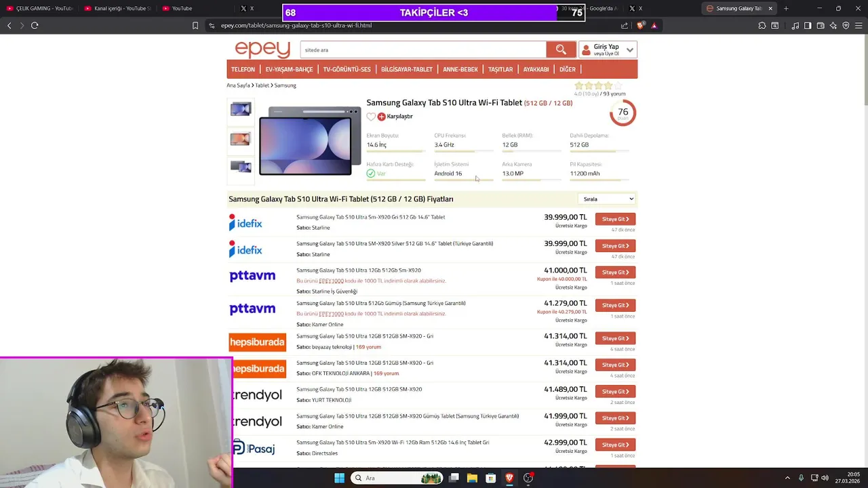Click the 76 puan score circle
Image resolution: width=868 pixels, height=488 pixels.
[x=623, y=113]
